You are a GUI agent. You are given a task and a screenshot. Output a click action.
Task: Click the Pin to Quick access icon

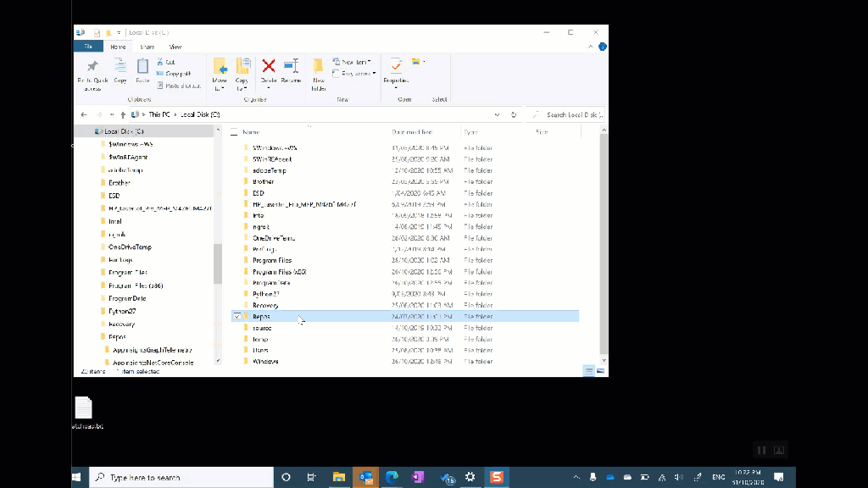[92, 67]
